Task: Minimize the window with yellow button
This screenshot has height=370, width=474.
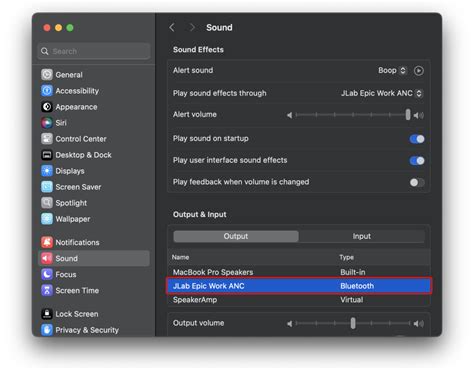Action: pyautogui.click(x=59, y=28)
